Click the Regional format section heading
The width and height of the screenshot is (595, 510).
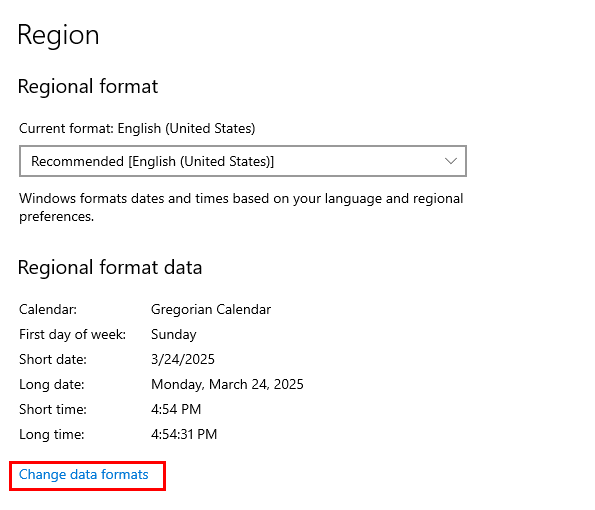coord(88,87)
